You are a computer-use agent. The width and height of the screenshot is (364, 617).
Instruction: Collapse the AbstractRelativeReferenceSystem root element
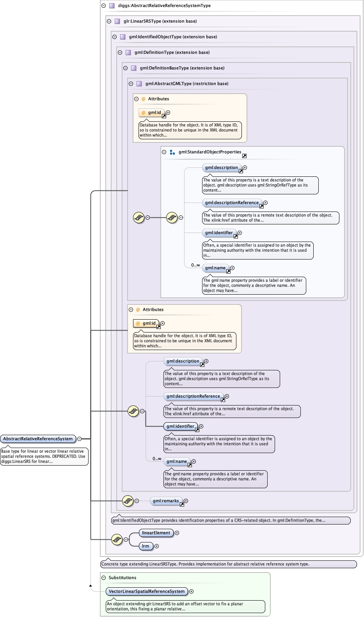click(79, 439)
